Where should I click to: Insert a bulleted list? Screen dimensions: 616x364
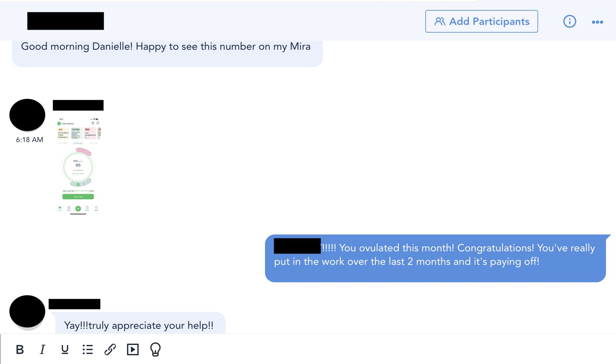[88, 349]
